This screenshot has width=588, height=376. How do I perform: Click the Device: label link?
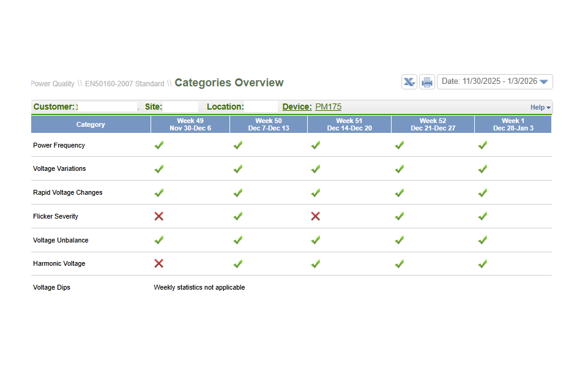(x=297, y=107)
